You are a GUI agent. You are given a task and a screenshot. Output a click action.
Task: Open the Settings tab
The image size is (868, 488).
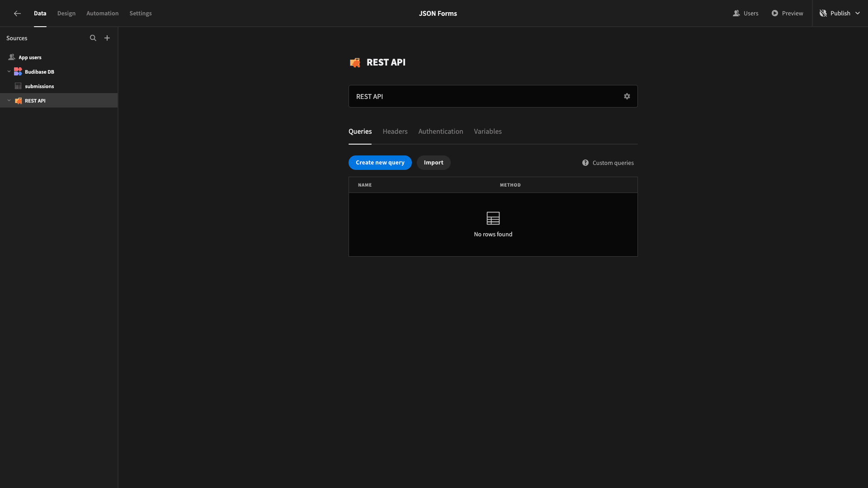pyautogui.click(x=141, y=13)
